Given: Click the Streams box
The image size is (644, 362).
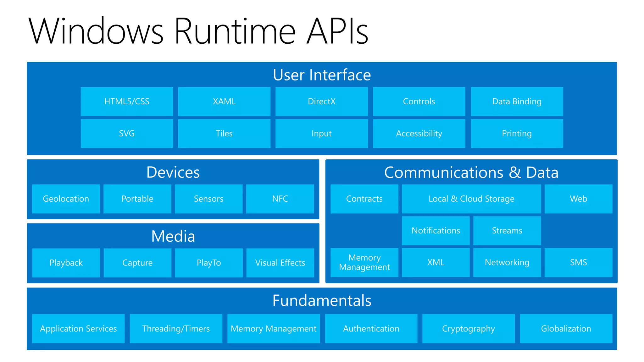Looking at the screenshot, I should [507, 231].
